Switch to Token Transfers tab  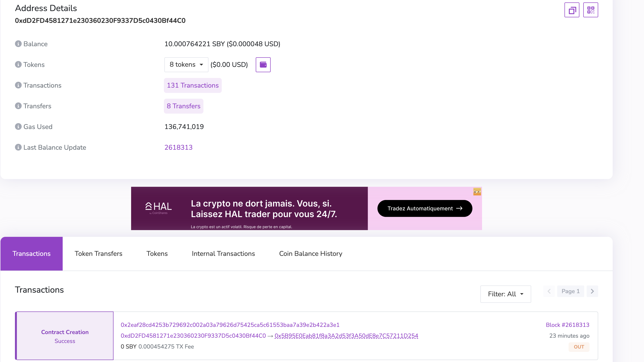click(98, 253)
